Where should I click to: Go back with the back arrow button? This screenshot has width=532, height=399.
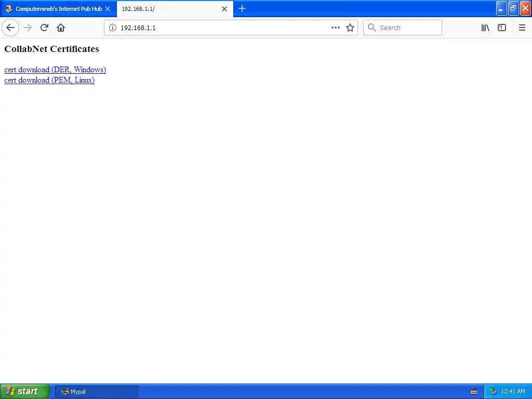pyautogui.click(x=10, y=28)
